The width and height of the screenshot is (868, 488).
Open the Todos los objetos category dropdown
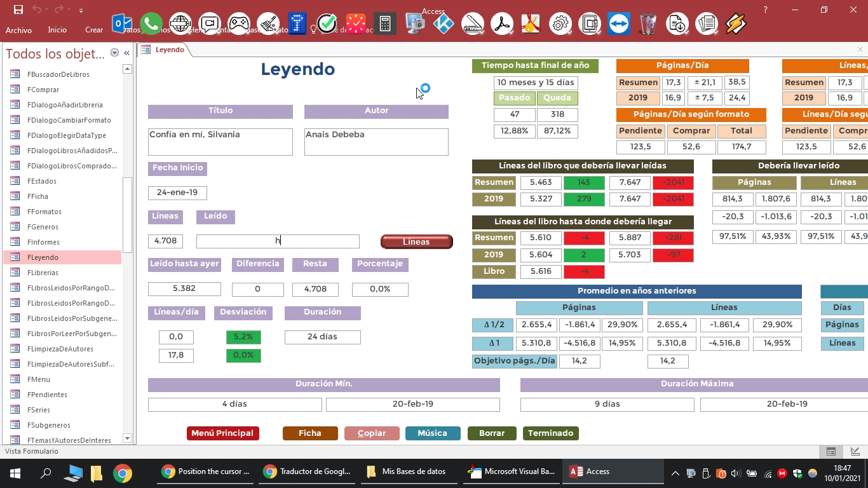click(114, 53)
